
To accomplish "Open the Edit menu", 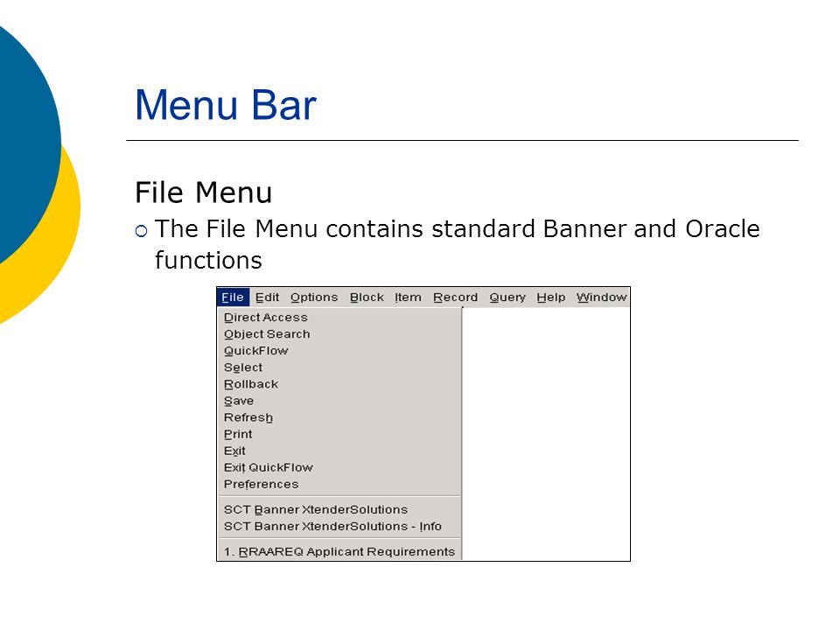I will pos(268,297).
